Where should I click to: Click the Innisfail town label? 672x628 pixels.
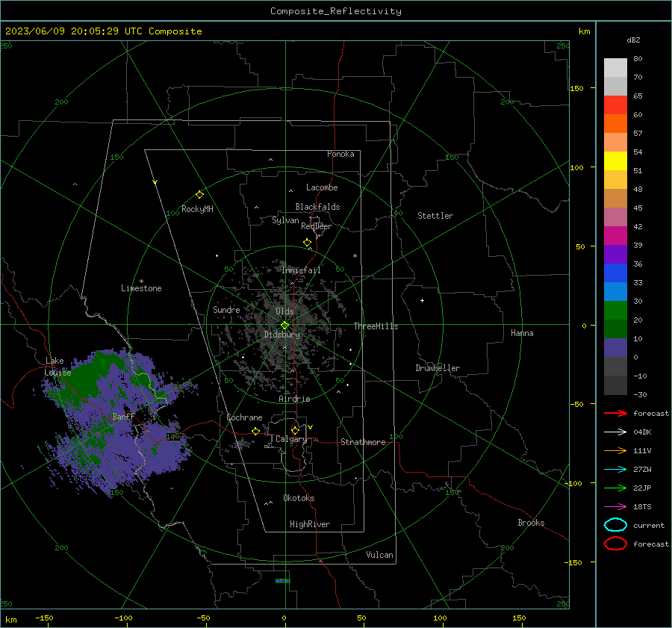pyautogui.click(x=301, y=270)
